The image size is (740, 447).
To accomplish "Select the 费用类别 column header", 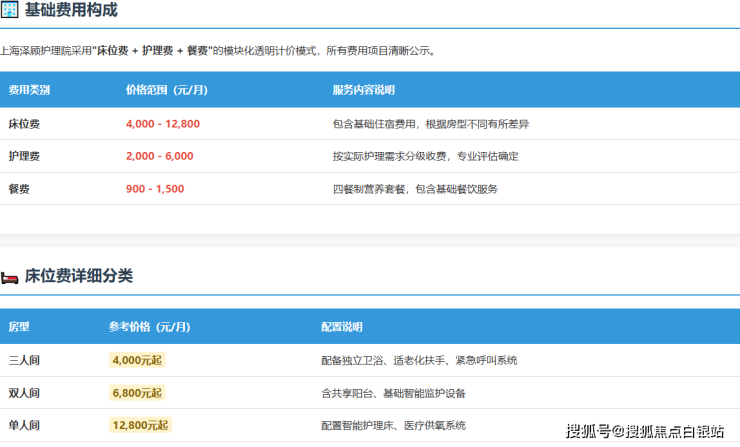I will point(29,90).
